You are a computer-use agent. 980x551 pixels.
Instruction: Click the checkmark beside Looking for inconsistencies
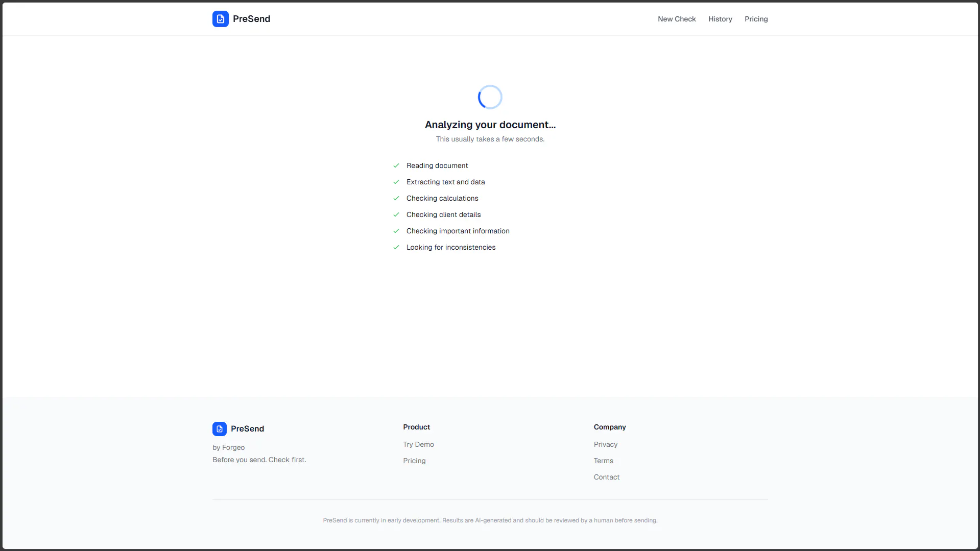(x=396, y=247)
